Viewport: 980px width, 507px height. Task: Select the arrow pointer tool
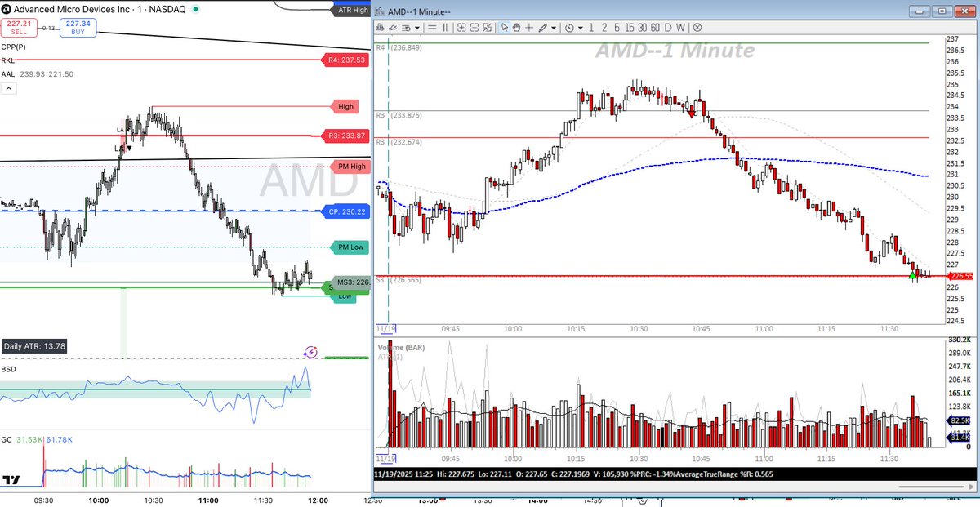point(505,27)
